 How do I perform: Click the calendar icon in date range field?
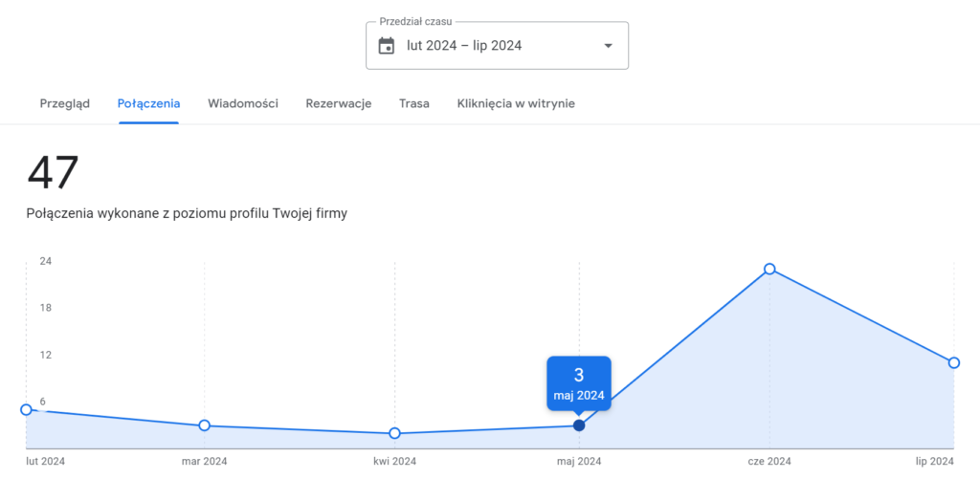point(387,46)
